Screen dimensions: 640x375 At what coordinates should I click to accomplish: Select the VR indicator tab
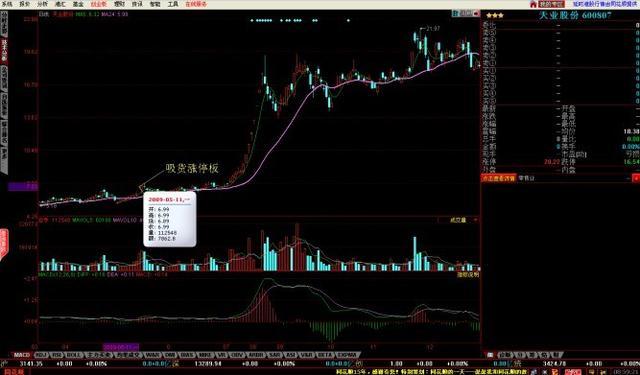pos(222,355)
